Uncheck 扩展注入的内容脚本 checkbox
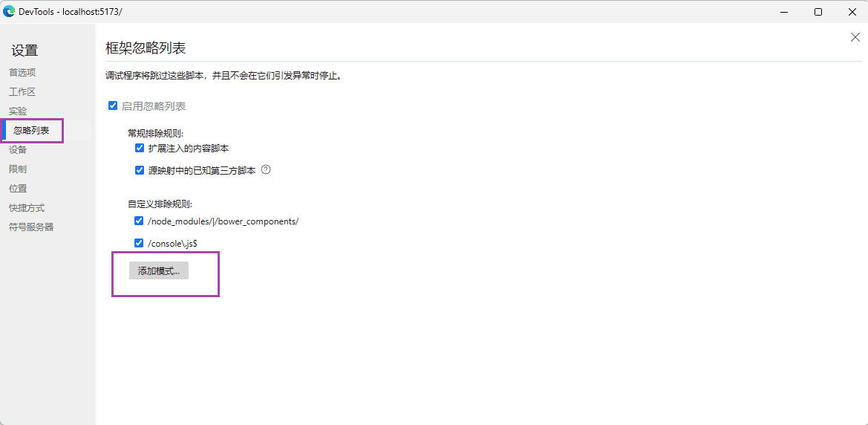The image size is (868, 425). pos(139,148)
